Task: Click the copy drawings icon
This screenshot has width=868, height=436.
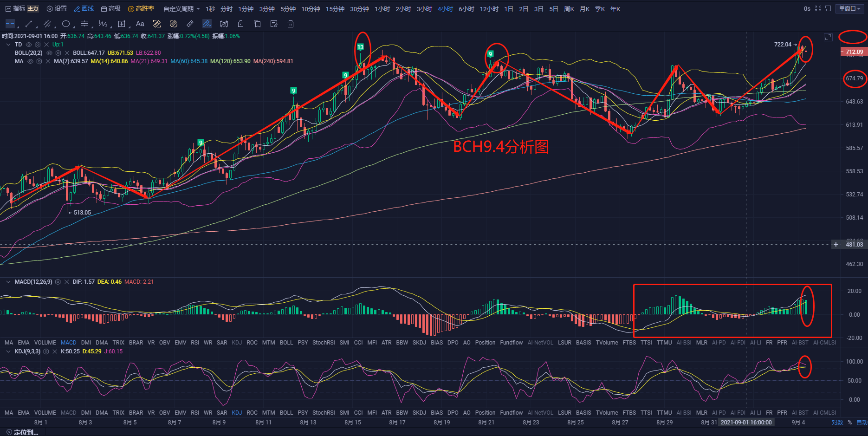Action: (x=257, y=24)
